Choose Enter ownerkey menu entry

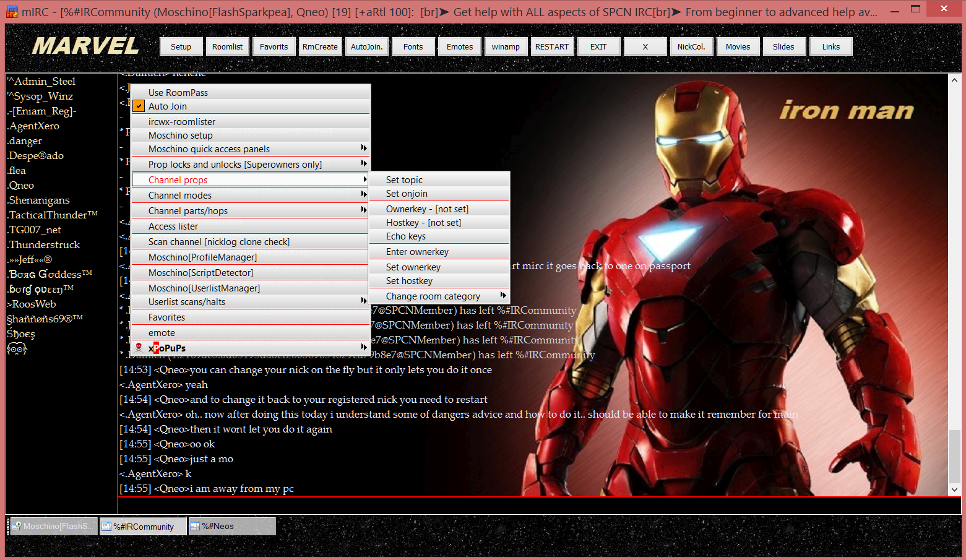(417, 252)
